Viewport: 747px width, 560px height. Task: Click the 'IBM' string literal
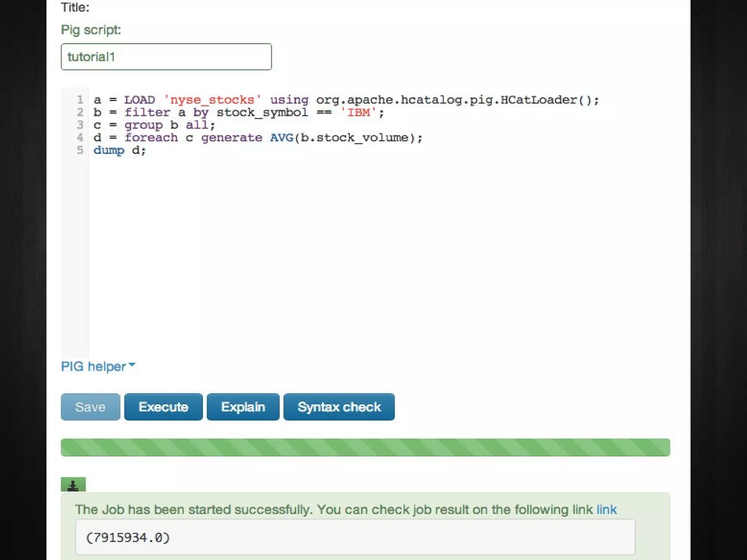coord(358,113)
